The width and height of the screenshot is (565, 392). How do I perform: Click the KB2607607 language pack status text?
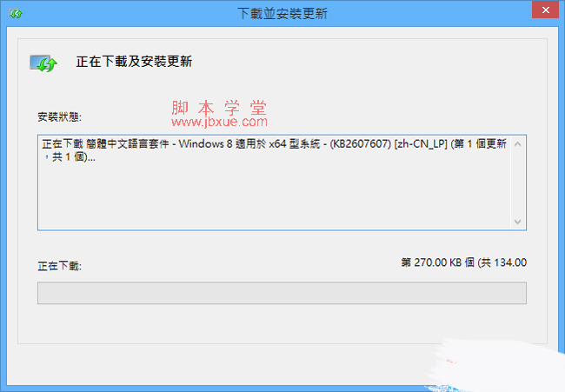(274, 149)
